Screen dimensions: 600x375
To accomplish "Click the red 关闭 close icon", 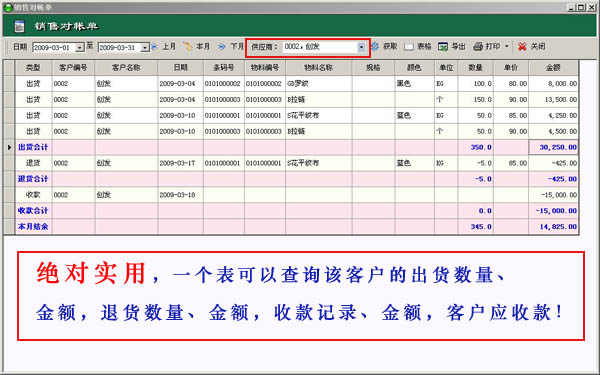I will pyautogui.click(x=522, y=47).
